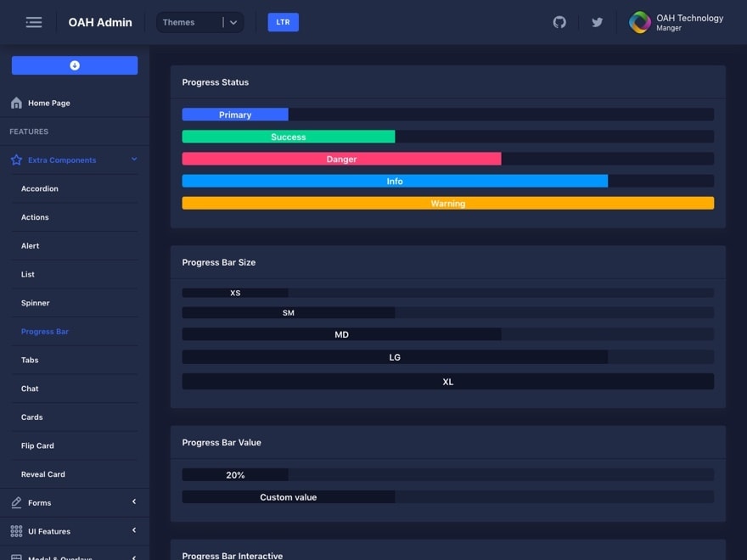The height and width of the screenshot is (560, 747).
Task: Click the Extra Components star icon
Action: click(16, 160)
